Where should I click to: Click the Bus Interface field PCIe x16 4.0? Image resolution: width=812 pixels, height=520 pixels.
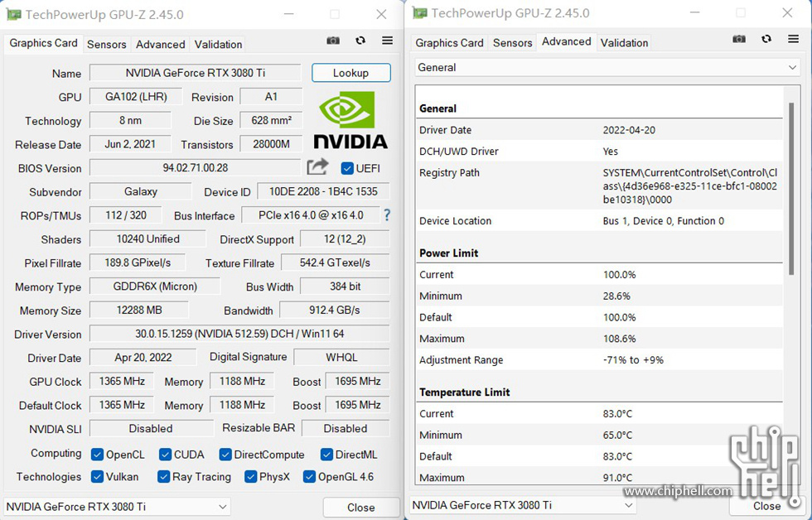pos(311,215)
